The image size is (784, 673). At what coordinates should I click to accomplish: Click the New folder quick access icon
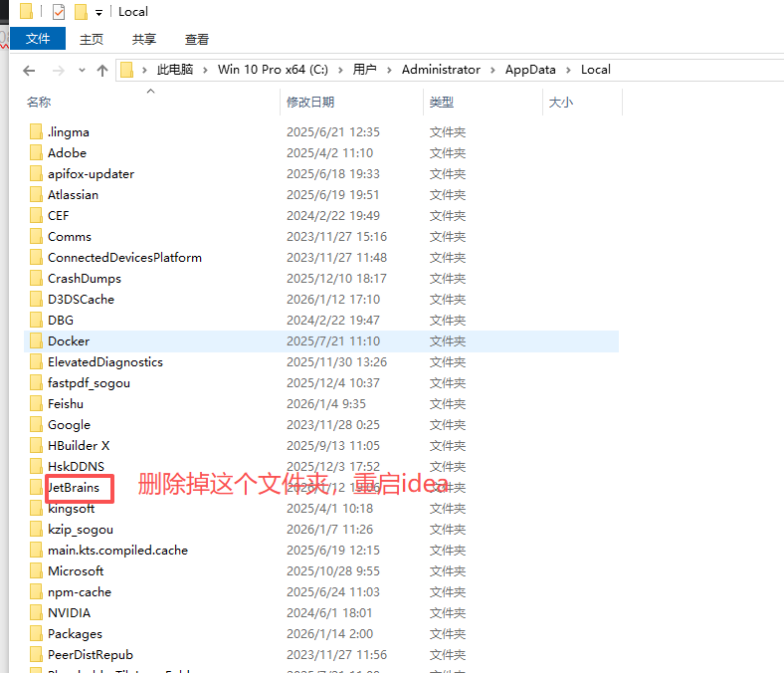[81, 12]
